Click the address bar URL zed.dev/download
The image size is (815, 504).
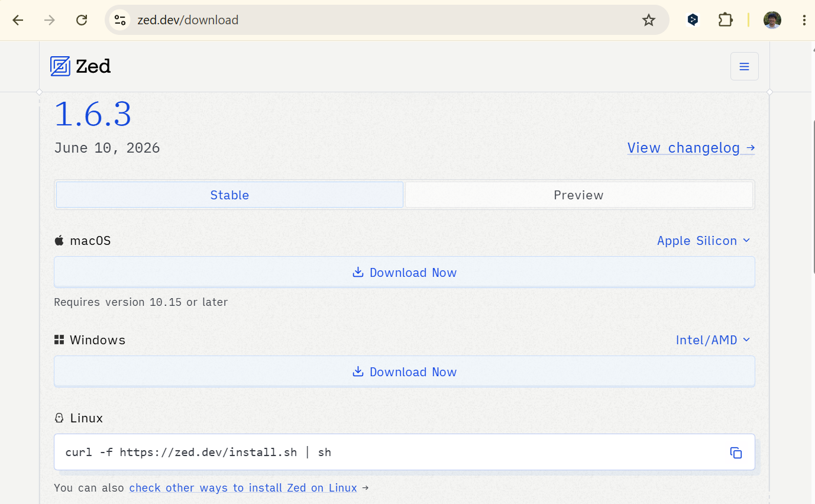[188, 20]
